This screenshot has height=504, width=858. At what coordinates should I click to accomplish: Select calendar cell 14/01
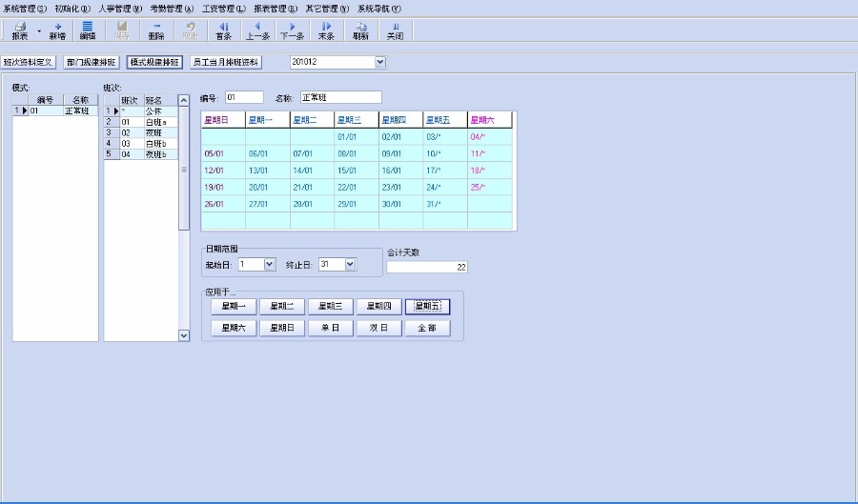[312, 171]
